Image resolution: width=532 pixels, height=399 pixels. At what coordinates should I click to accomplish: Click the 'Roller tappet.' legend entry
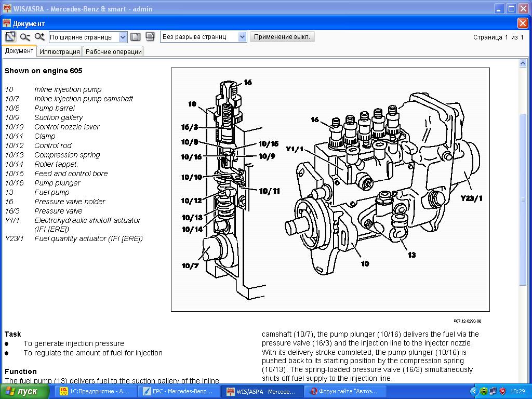coord(56,164)
